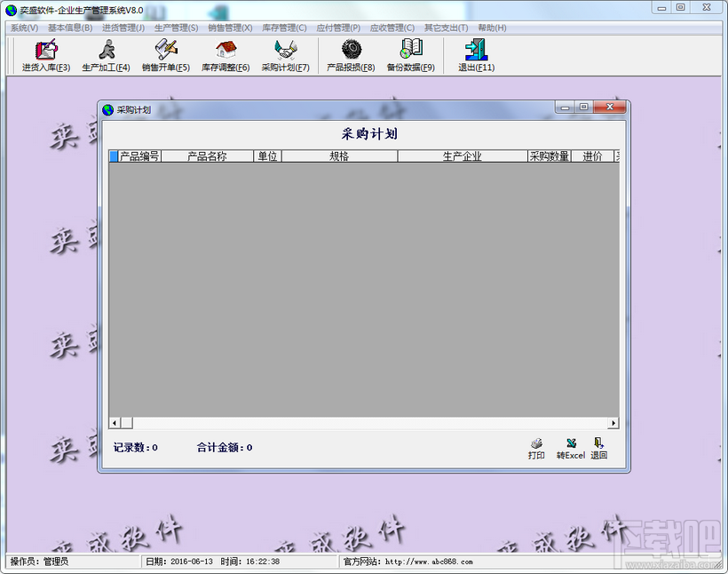The image size is (728, 574).
Task: Open 销售开单(F5) toolbar icon
Action: (166, 56)
